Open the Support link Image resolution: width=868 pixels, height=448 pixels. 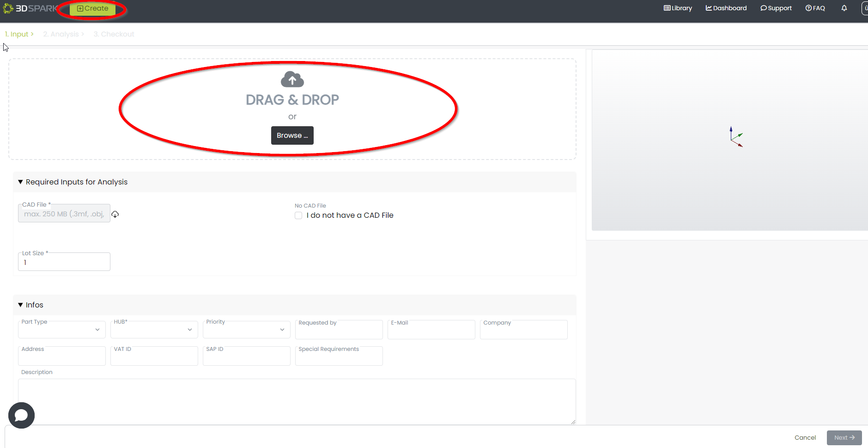point(776,8)
